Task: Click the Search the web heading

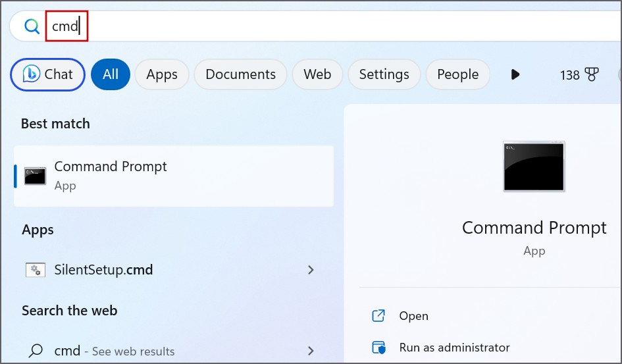Action: [x=69, y=311]
